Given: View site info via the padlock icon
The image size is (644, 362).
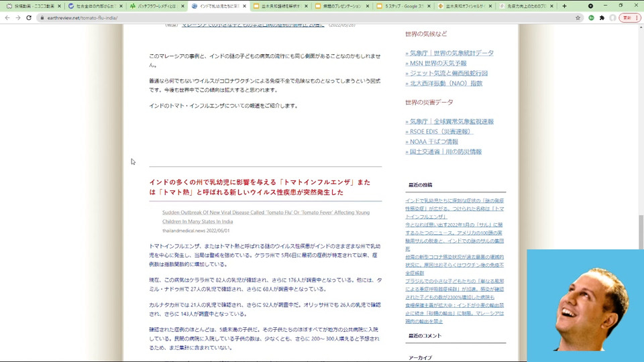Looking at the screenshot, I should [x=42, y=18].
